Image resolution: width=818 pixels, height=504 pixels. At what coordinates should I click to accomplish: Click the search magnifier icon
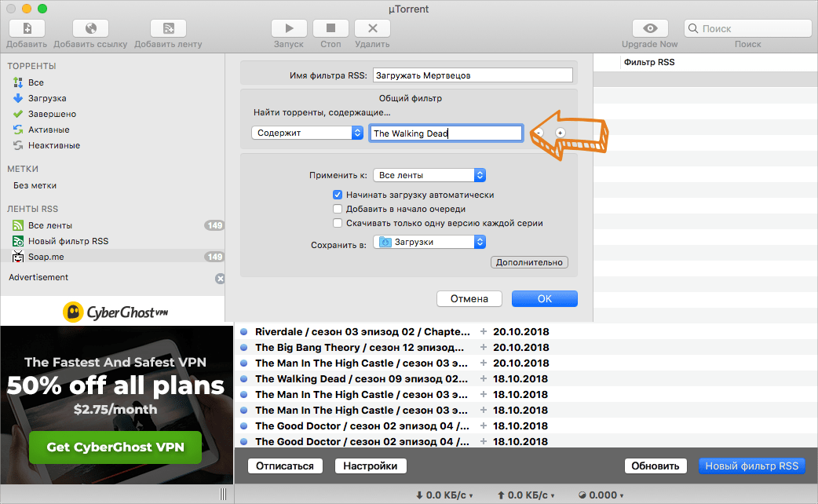(693, 28)
